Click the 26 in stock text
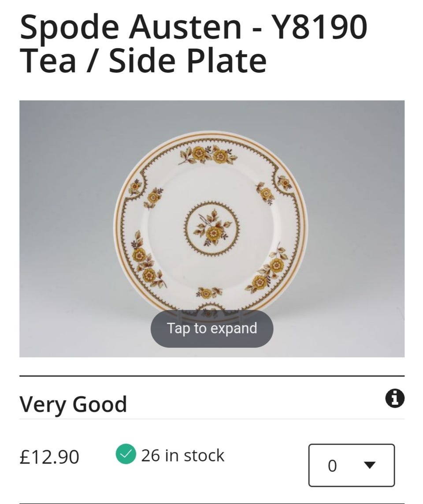The width and height of the screenshot is (423, 504). coord(182,455)
